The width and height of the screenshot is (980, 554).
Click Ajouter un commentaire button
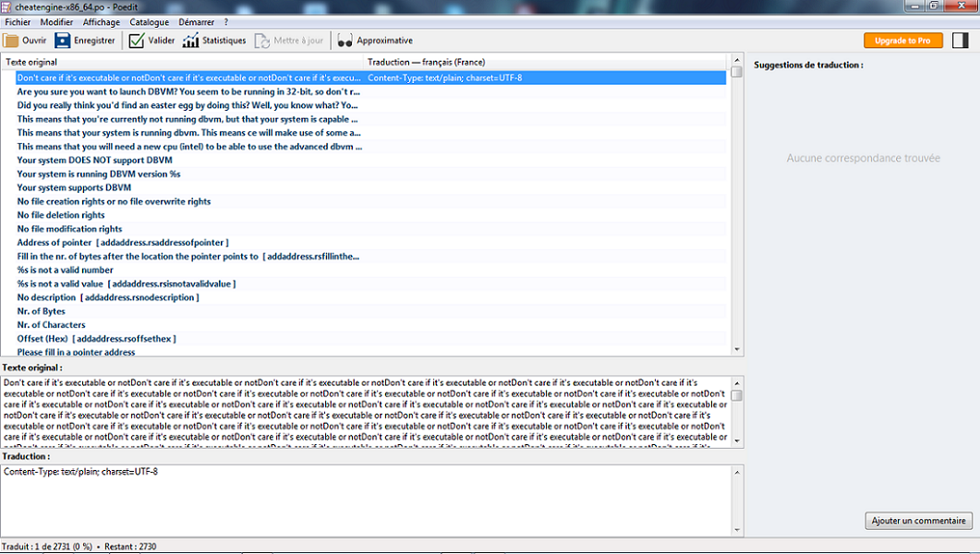918,521
